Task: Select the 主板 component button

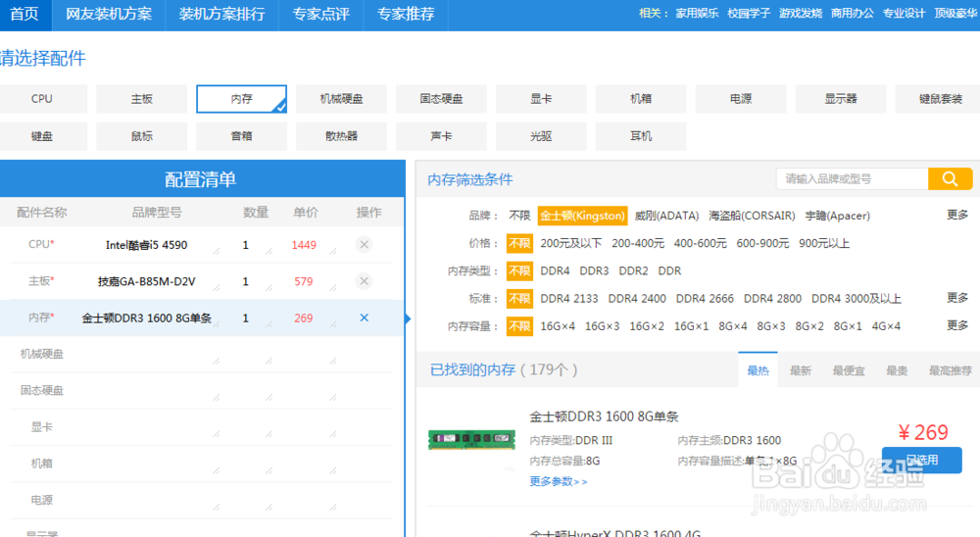Action: click(142, 99)
